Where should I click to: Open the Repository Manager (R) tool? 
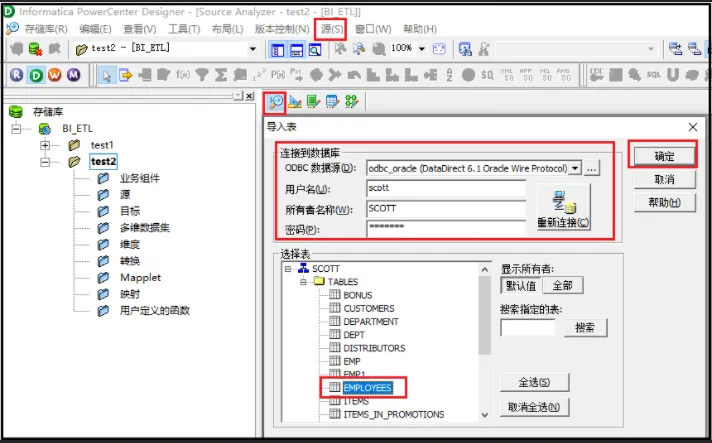click(16, 75)
